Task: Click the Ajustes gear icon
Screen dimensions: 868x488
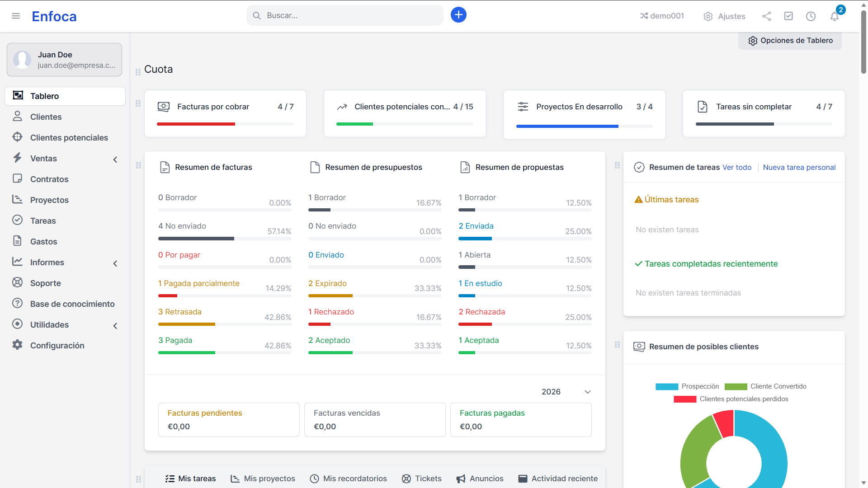Action: (708, 16)
